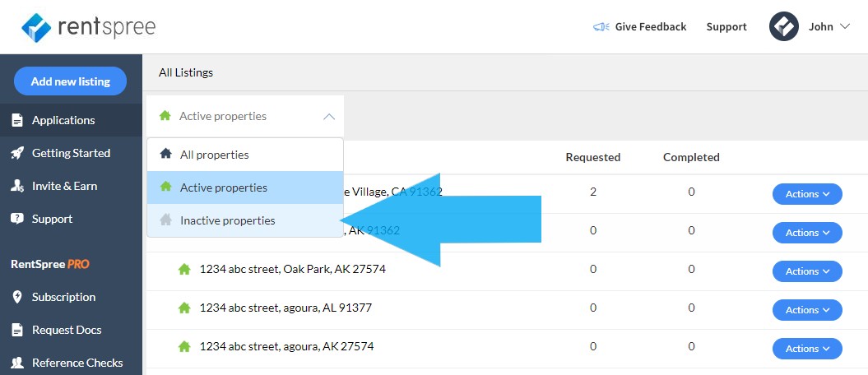Click the Getting Started rocket icon

click(x=18, y=153)
